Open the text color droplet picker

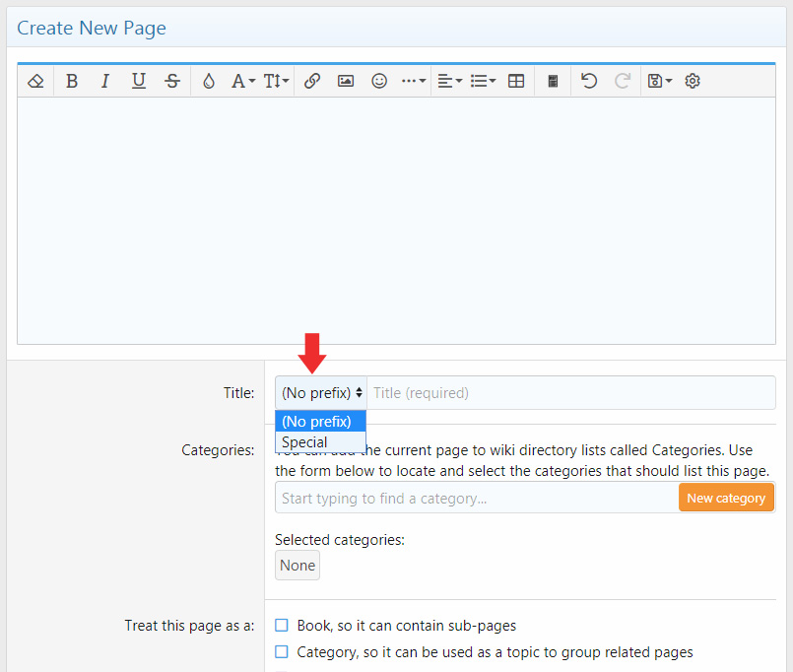pos(208,81)
